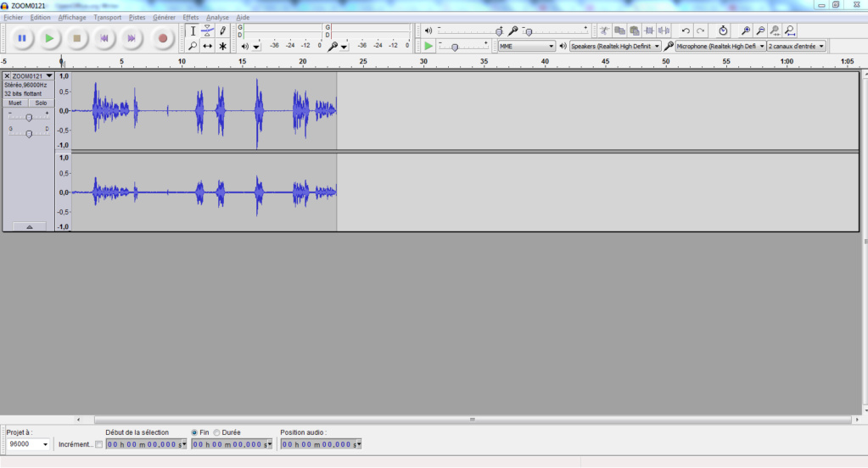Viewport: 868px width, 468px height.
Task: Select the Zoom (magnifier) tool
Action: click(193, 47)
